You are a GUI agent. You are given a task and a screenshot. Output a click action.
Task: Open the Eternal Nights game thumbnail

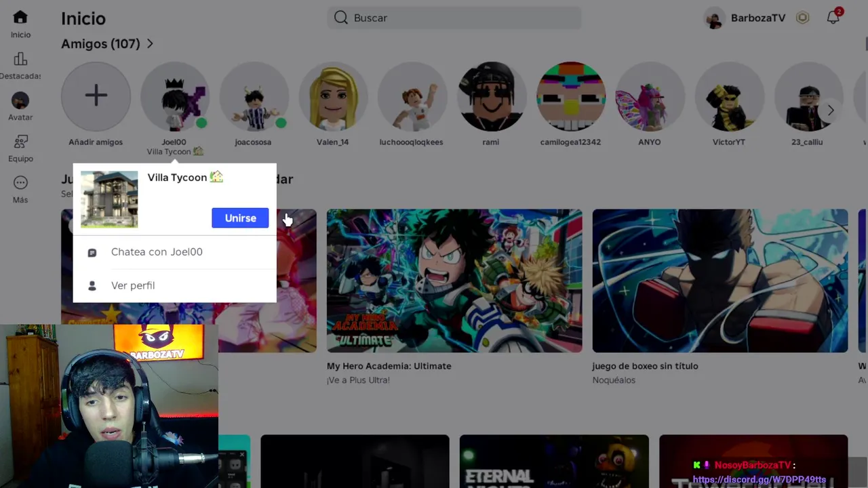[x=554, y=462]
